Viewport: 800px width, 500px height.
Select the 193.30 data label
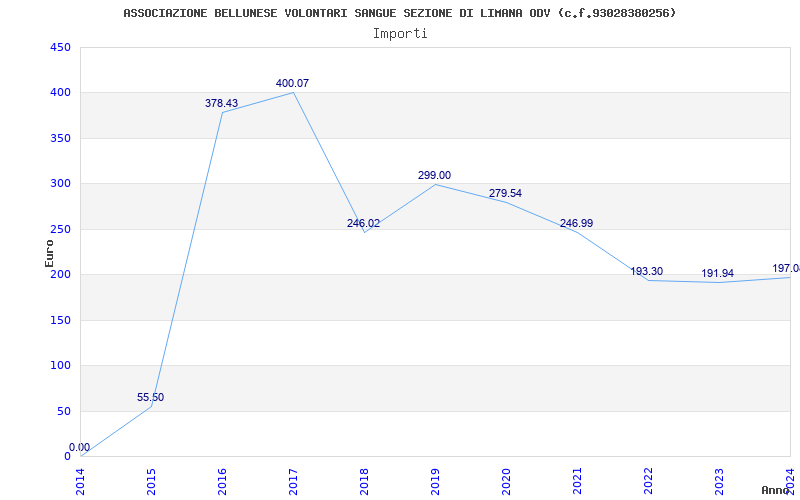(x=646, y=271)
